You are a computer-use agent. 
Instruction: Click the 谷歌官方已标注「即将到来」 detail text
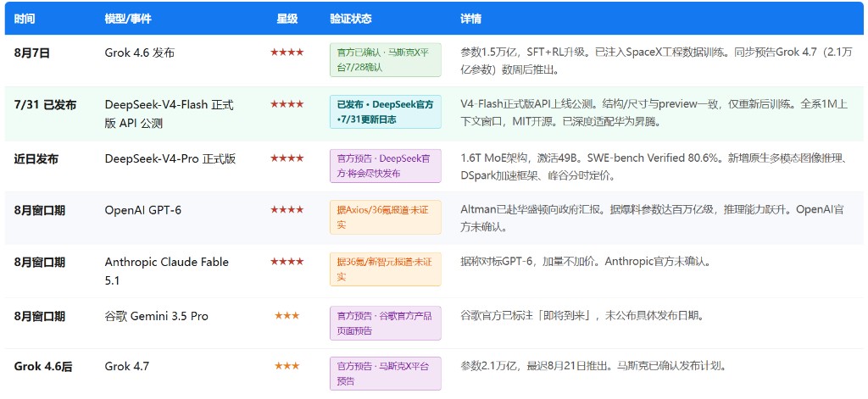coord(581,316)
